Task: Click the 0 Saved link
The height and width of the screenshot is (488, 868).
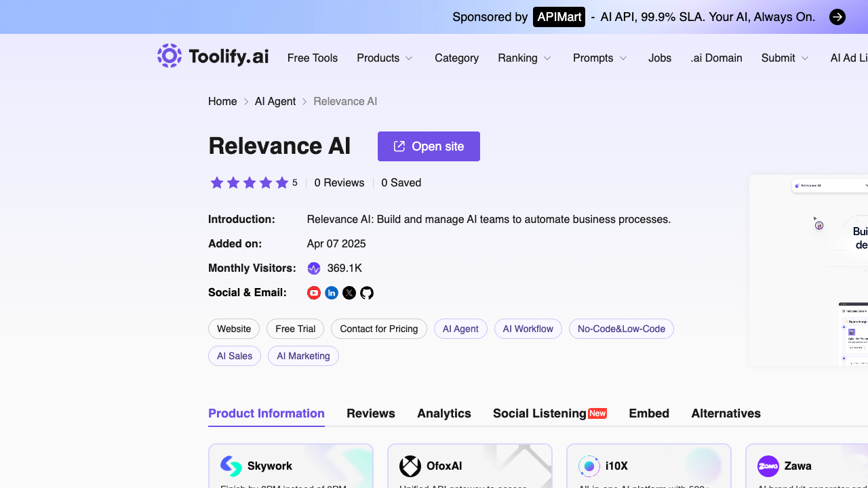Action: click(401, 183)
